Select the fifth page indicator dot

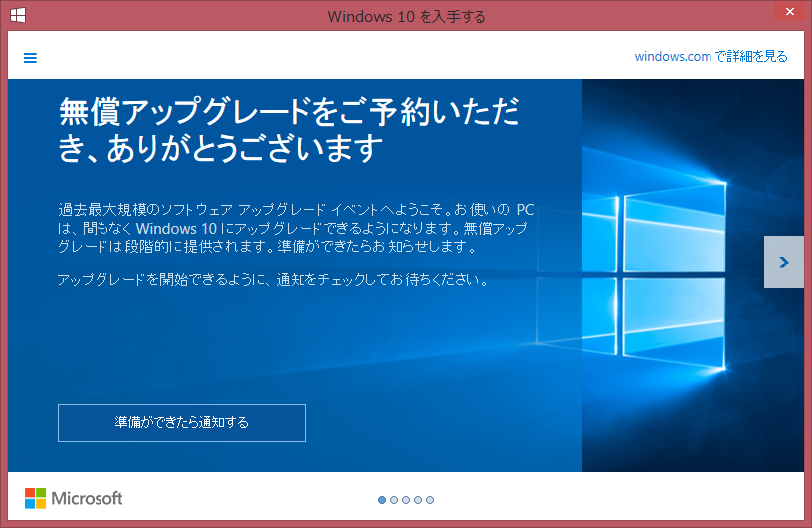[430, 500]
